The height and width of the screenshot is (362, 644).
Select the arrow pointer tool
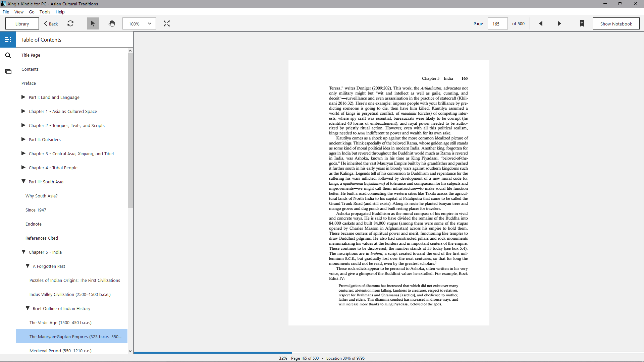tap(93, 23)
